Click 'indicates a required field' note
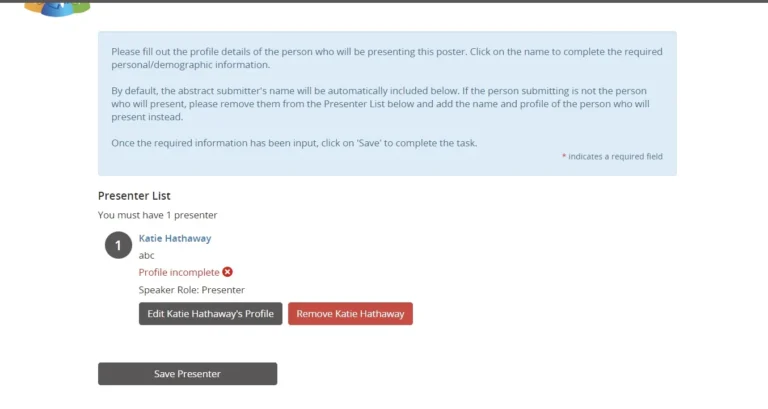 coord(616,157)
